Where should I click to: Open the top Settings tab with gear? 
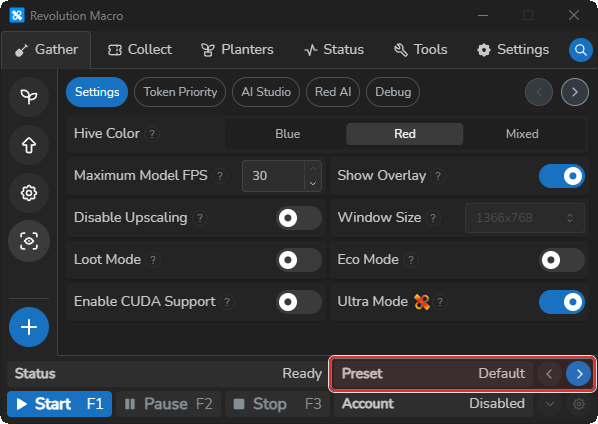513,50
